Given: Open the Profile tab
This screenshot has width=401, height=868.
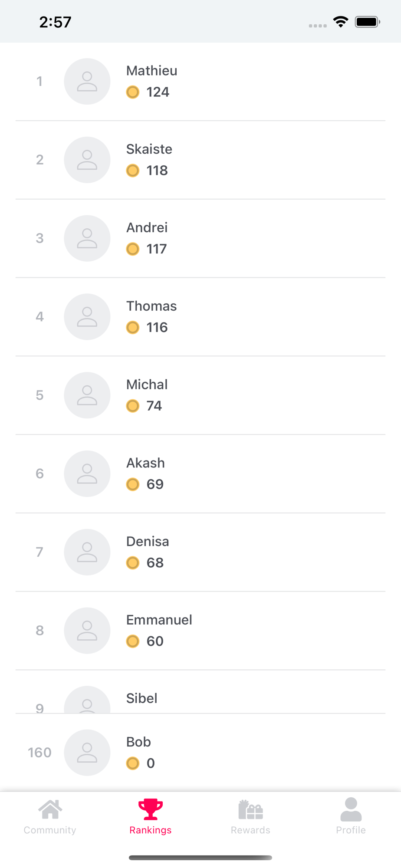Looking at the screenshot, I should [351, 817].
